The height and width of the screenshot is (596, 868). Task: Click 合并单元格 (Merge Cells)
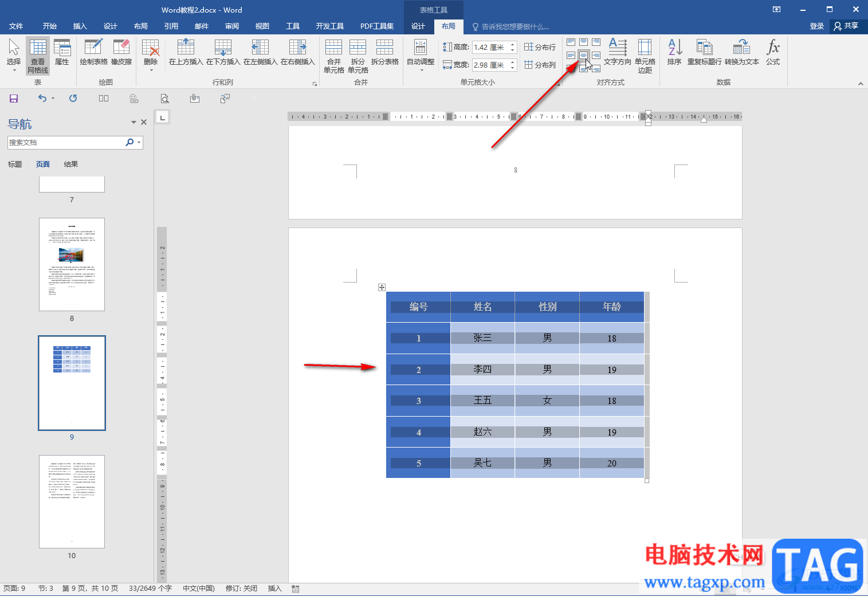pyautogui.click(x=333, y=56)
